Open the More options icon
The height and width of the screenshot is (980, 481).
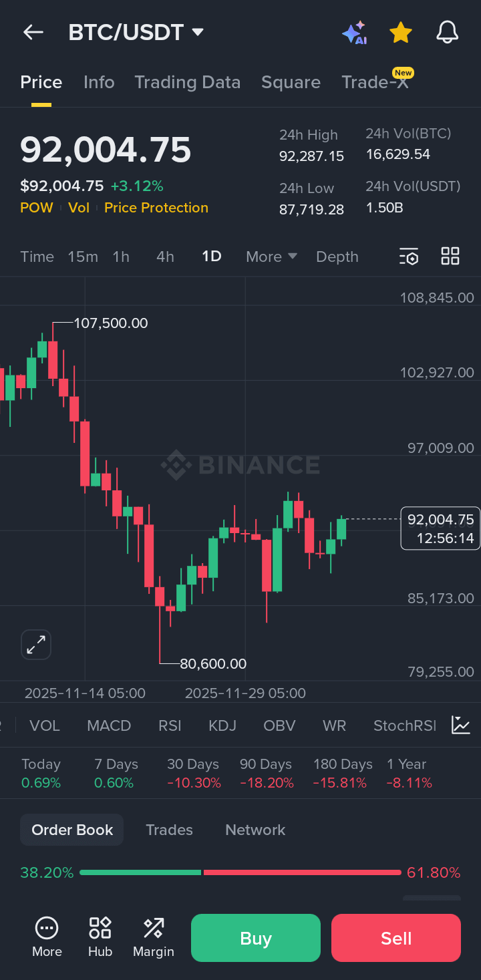click(x=47, y=937)
